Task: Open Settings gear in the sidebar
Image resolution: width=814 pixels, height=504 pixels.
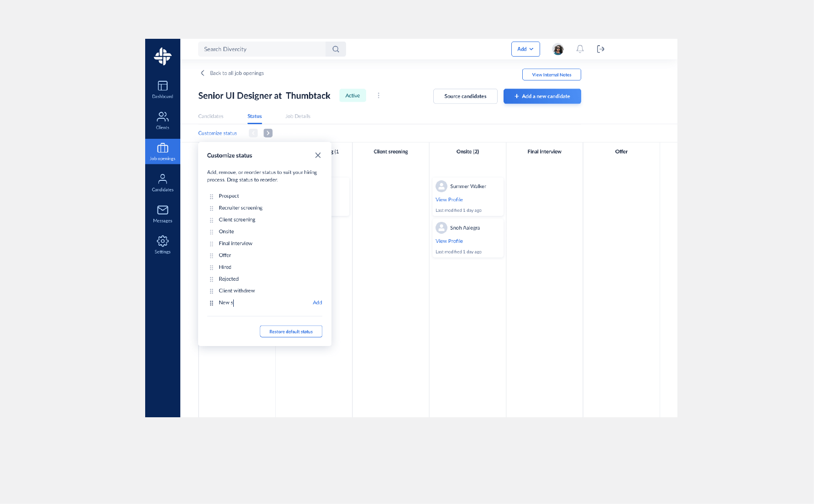Action: [163, 245]
